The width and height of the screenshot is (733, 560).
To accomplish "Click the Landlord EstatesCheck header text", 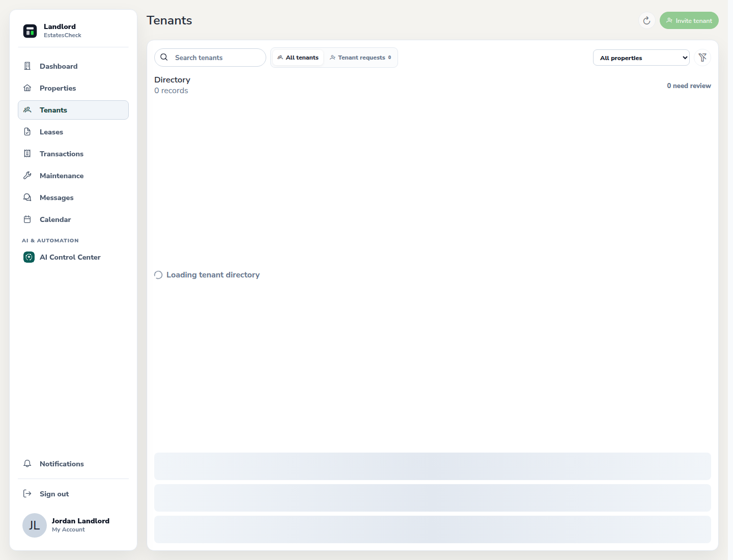I will 62,31.
